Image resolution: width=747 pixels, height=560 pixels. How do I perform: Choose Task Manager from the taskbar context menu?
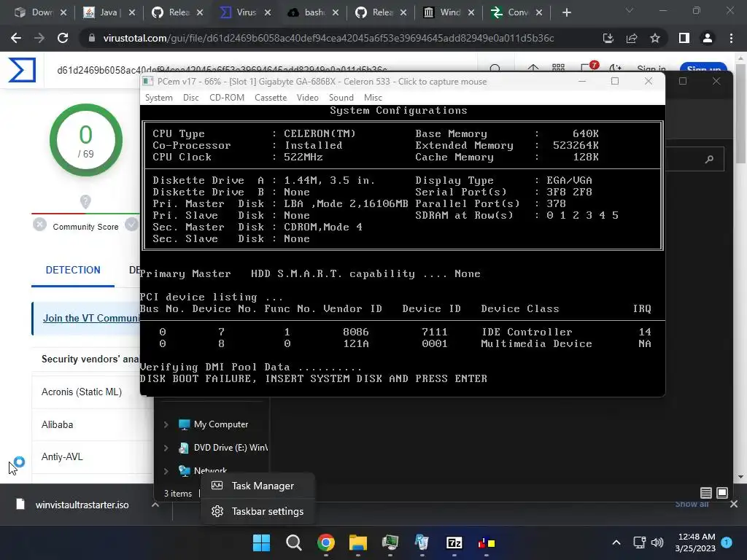point(258,486)
